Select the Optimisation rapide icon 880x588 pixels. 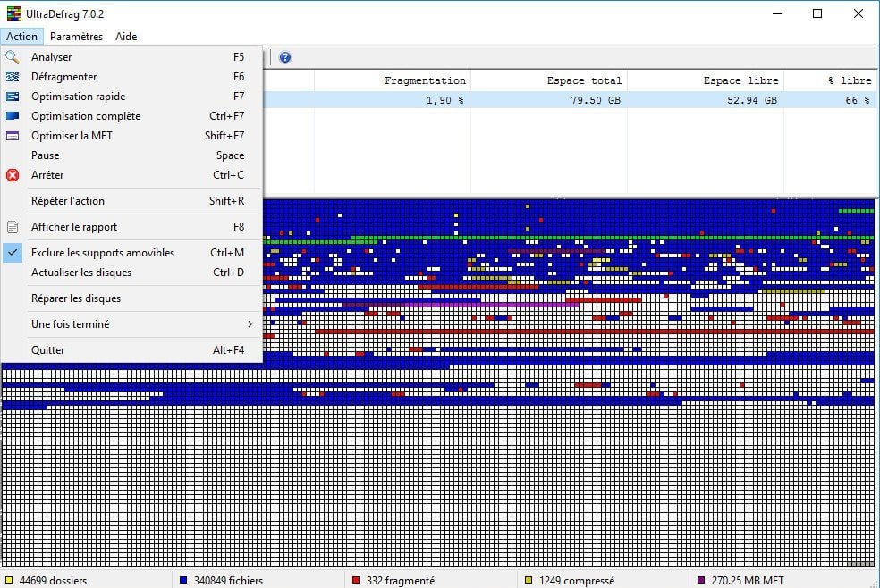coord(13,97)
